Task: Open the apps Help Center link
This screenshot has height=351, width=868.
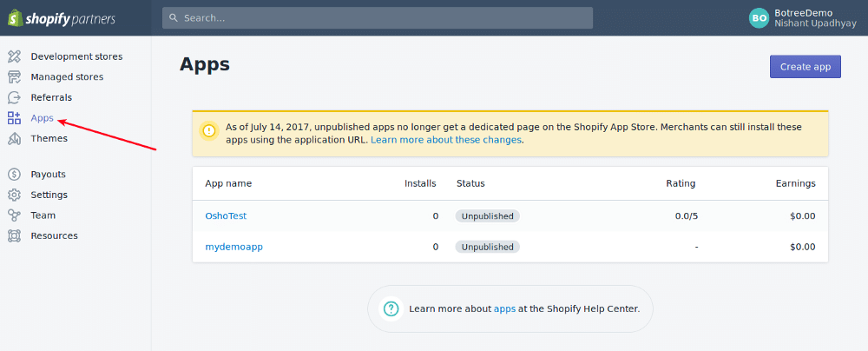Action: tap(505, 308)
